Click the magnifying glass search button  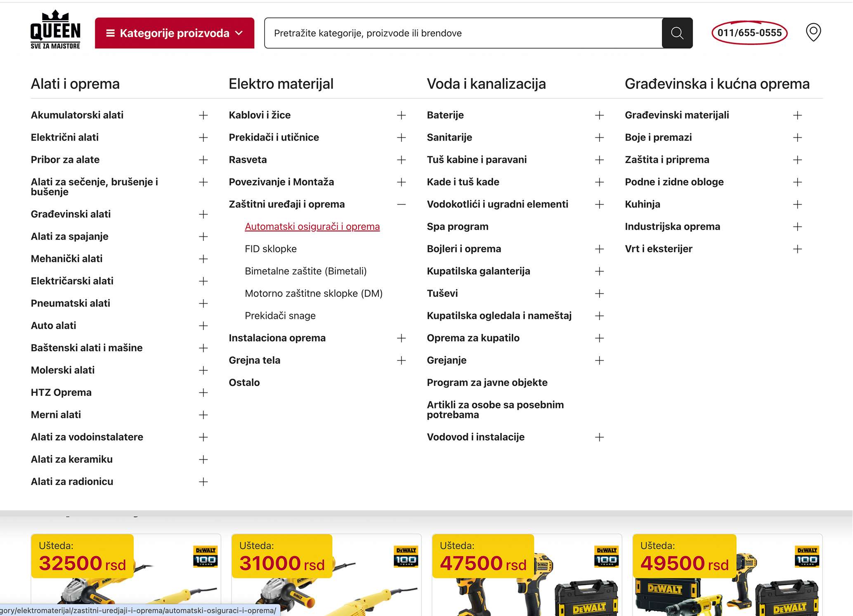(677, 33)
